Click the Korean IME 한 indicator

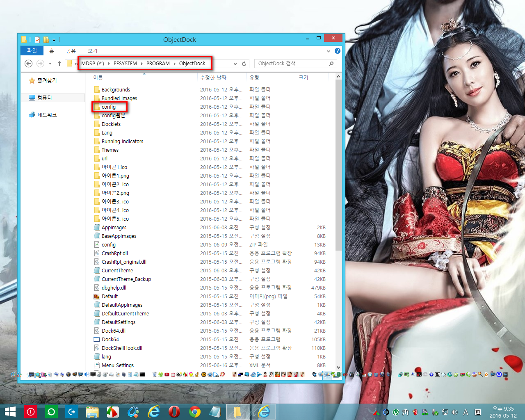coord(478,412)
